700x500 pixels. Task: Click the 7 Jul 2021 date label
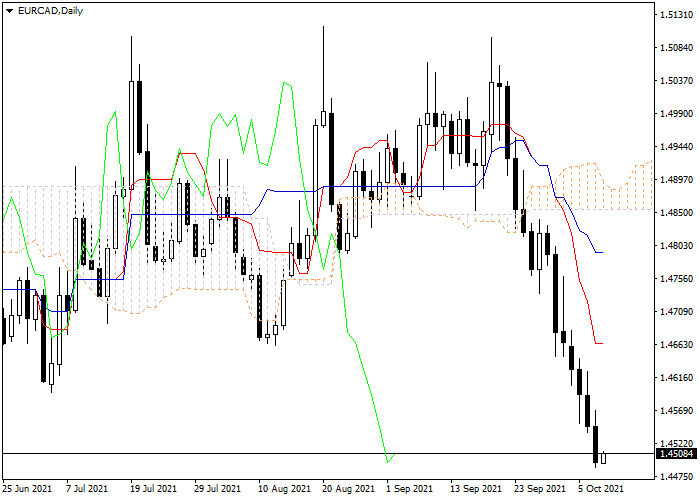click(87, 488)
